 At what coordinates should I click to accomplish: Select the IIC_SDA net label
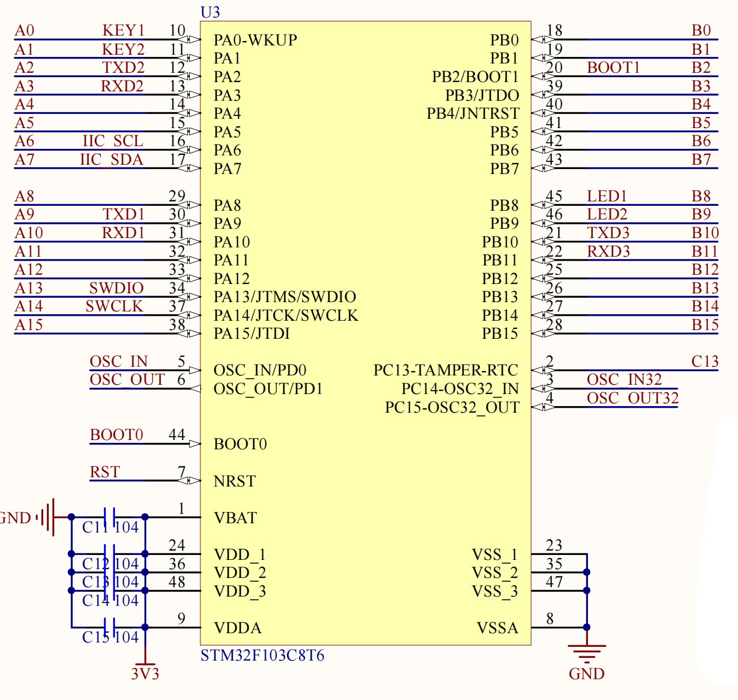112,159
